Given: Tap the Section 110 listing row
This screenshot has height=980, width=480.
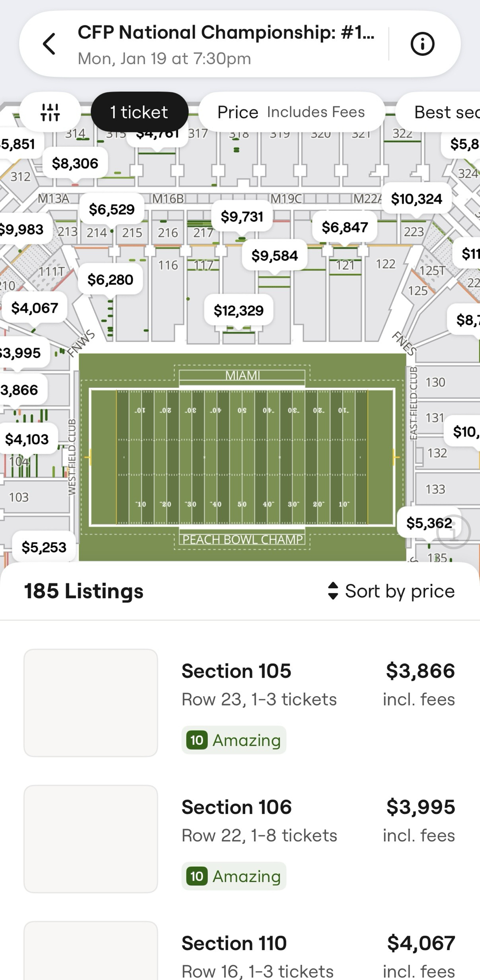Looking at the screenshot, I should click(x=318, y=956).
